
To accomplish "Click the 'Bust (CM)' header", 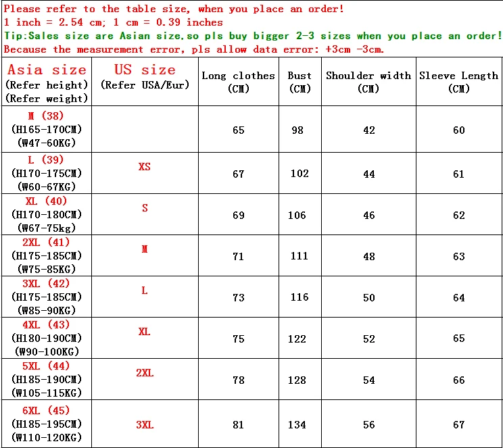I will 300,82.
